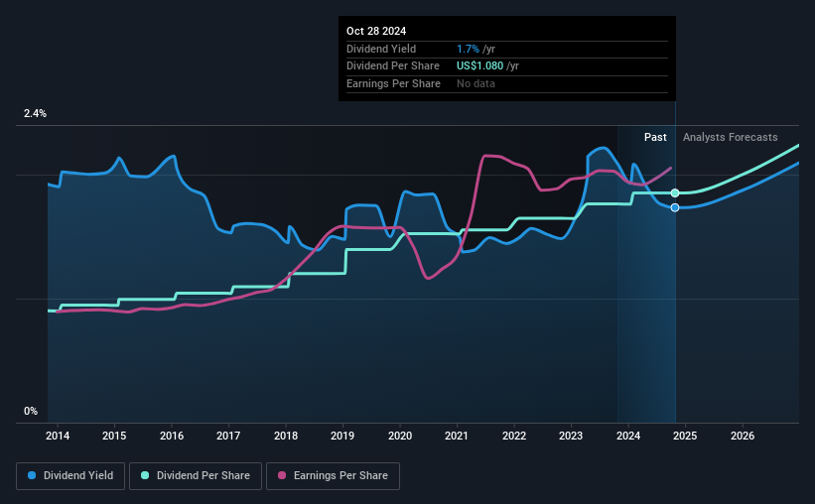Toggle the Dividend Yield legend button
815x504 pixels.
[x=70, y=476]
